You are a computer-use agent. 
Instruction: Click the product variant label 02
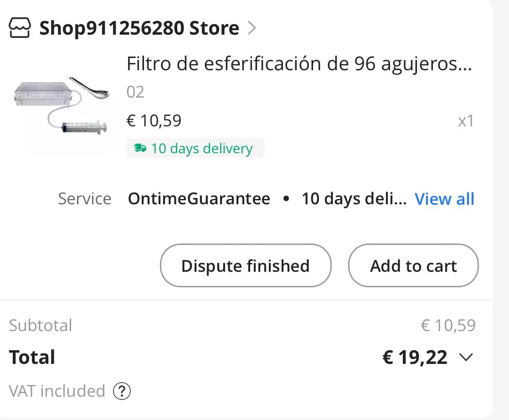[x=135, y=92]
